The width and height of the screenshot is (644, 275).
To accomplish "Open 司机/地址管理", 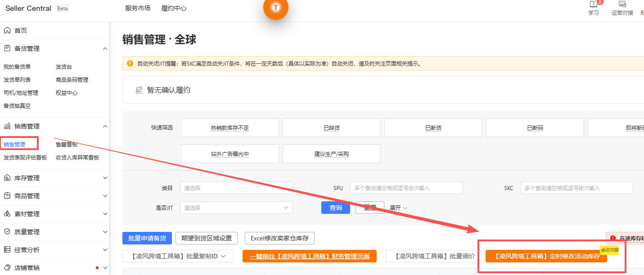I will tap(21, 93).
